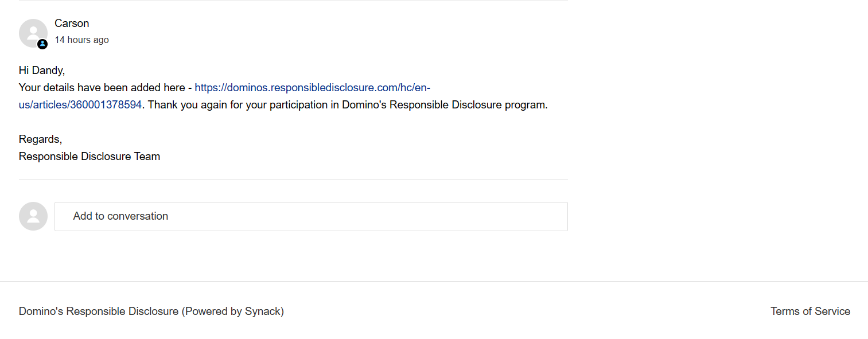Click the "Hi Dandy," greeting text
The image size is (868, 339).
[42, 71]
